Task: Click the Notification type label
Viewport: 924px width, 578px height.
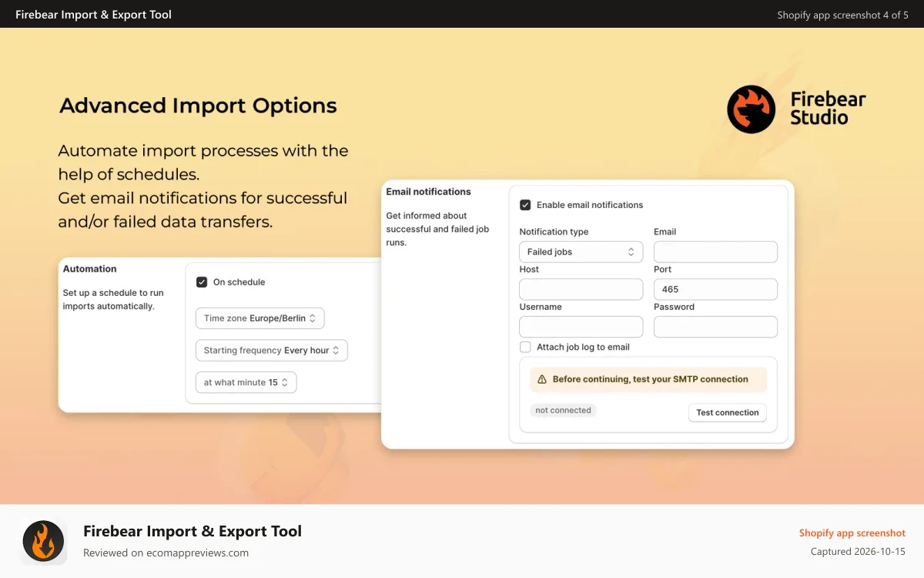Action: pyautogui.click(x=554, y=232)
